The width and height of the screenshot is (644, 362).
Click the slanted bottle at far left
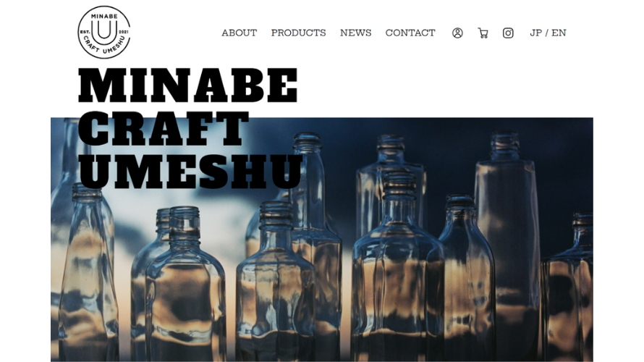(88, 273)
